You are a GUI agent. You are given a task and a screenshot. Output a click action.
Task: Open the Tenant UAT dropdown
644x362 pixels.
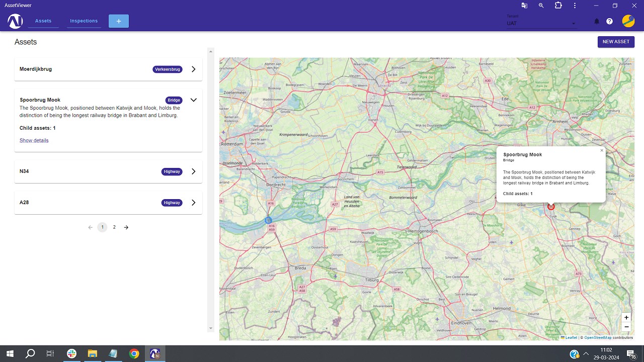(x=541, y=23)
